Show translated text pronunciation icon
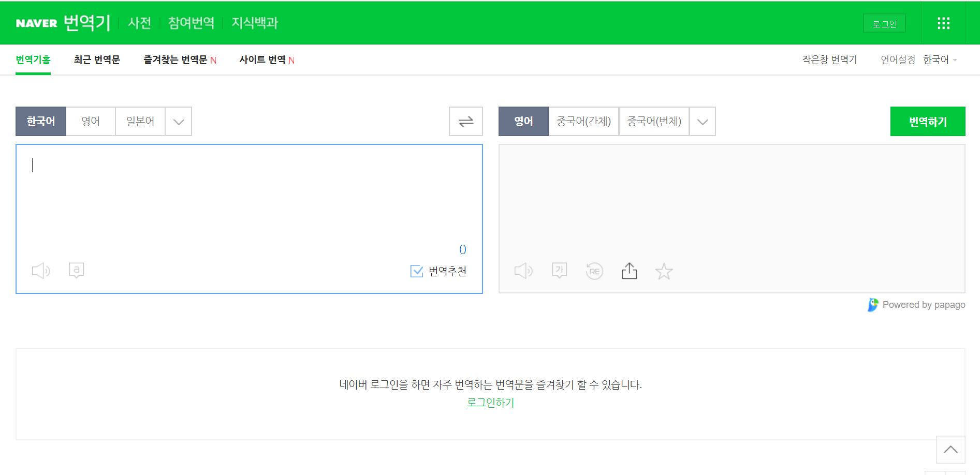Viewport: 980px width, 475px height. (560, 270)
